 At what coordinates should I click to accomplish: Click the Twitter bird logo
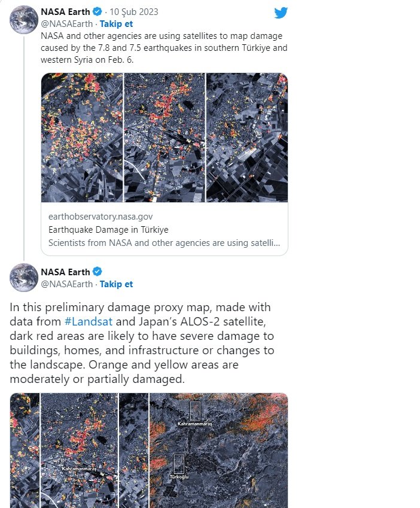click(281, 13)
